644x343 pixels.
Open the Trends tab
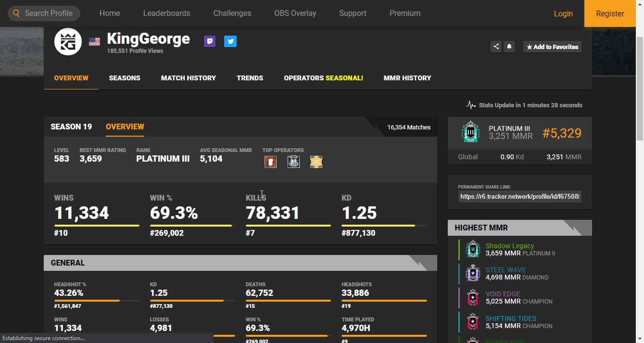250,78
